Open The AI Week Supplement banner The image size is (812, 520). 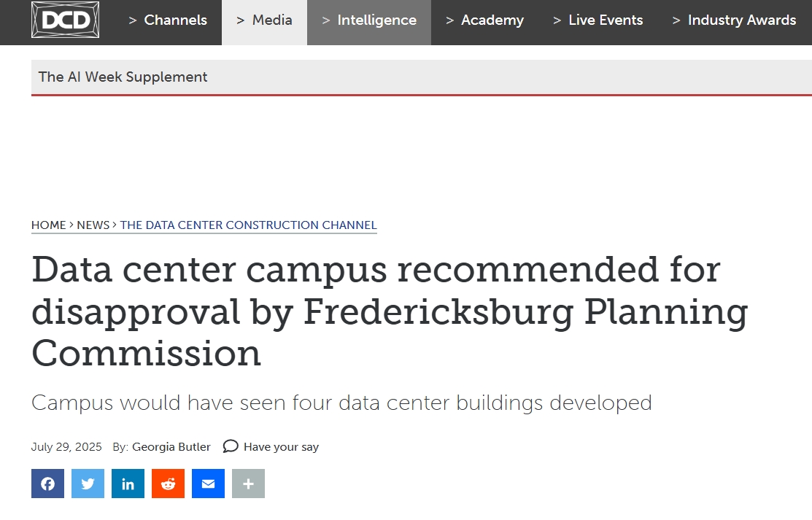tap(123, 77)
